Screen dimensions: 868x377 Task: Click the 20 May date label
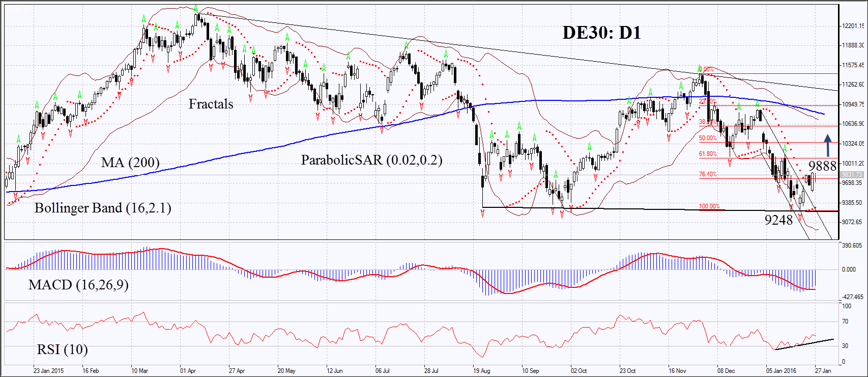point(286,370)
